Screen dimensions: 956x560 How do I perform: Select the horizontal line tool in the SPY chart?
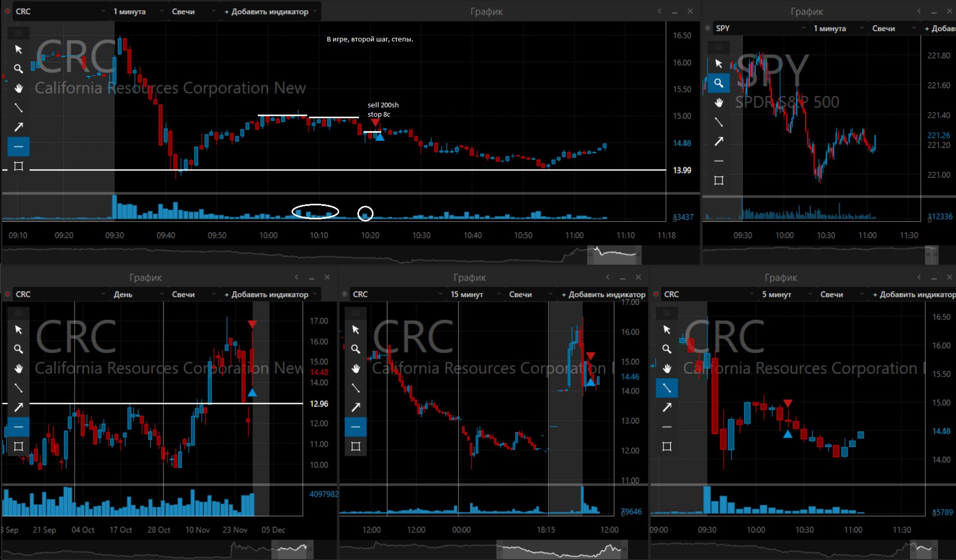pyautogui.click(x=718, y=161)
